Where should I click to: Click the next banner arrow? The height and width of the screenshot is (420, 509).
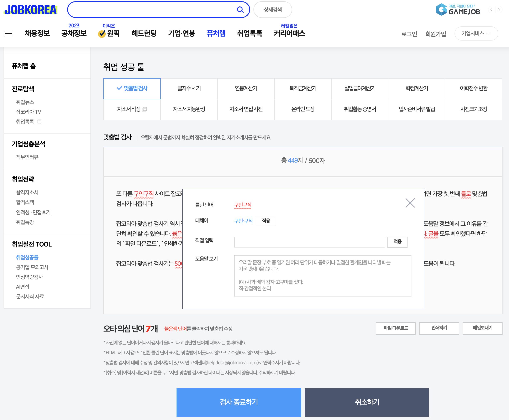[x=499, y=10]
